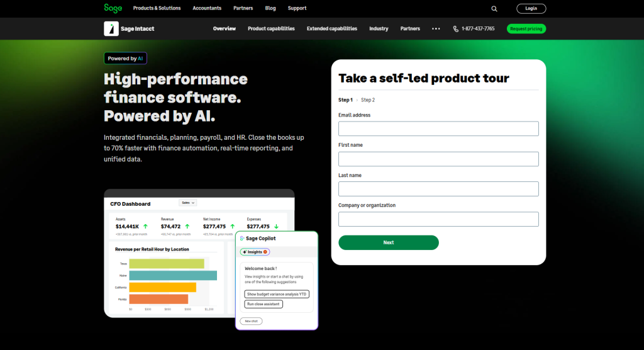Click the Request pricing button

[x=526, y=29]
